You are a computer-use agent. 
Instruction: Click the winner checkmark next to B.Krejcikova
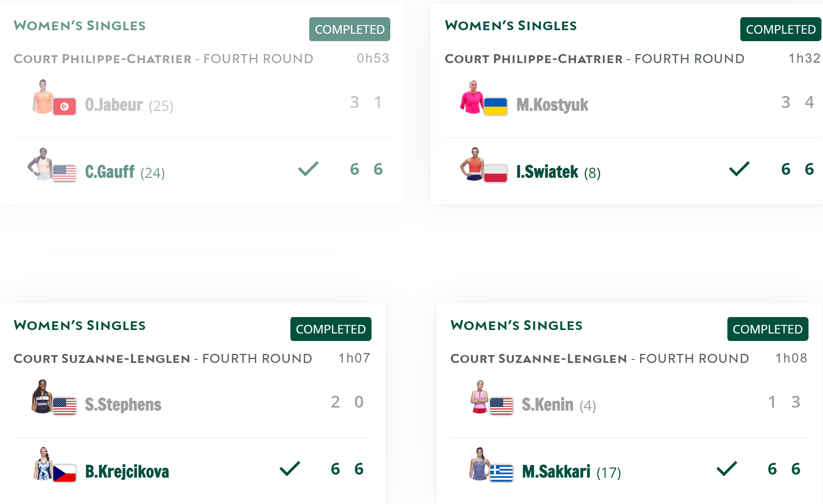(x=290, y=468)
